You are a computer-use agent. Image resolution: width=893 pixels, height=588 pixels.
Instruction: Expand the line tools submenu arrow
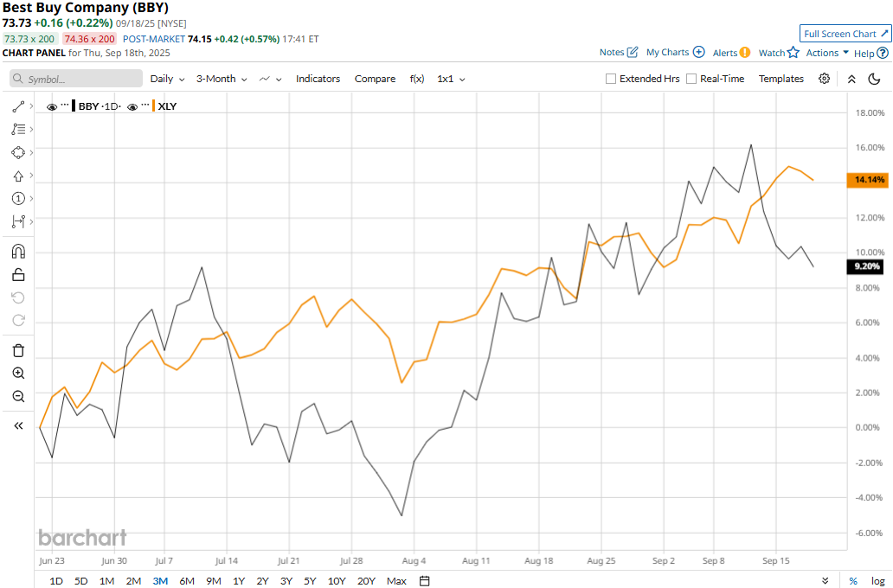click(31, 106)
